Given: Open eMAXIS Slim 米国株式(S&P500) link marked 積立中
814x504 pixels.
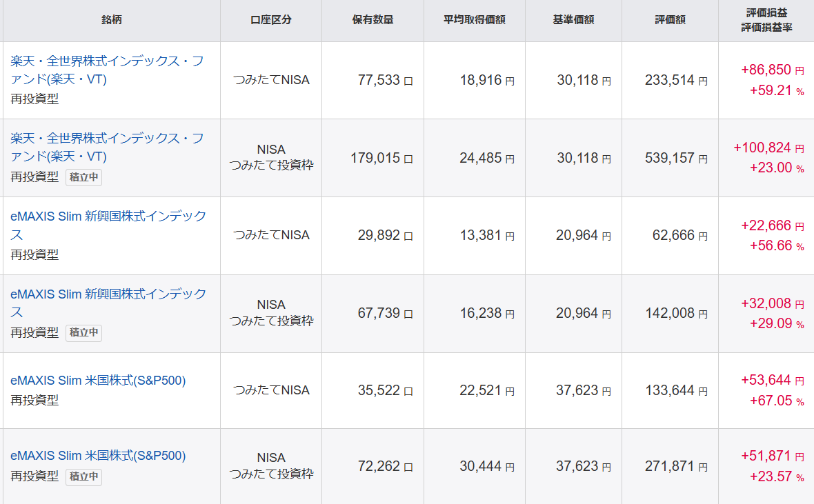Looking at the screenshot, I should coord(98,456).
